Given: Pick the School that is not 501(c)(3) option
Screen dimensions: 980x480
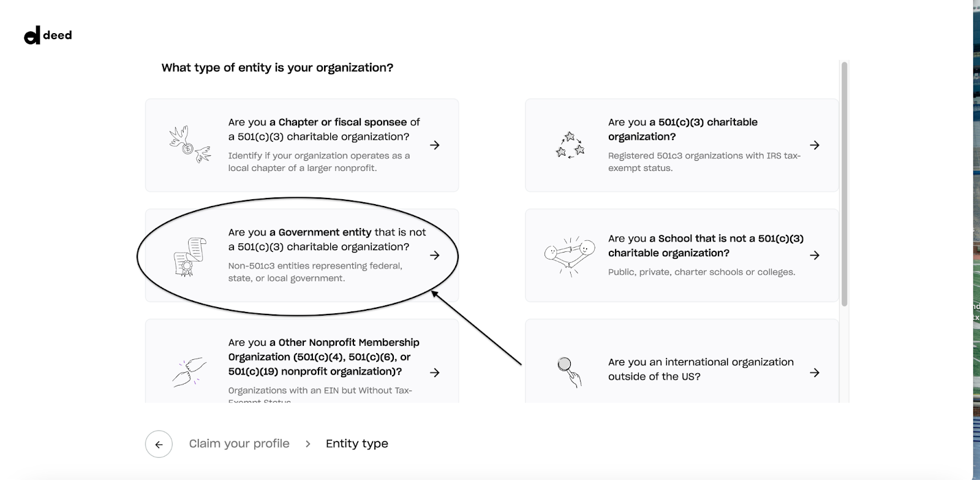Looking at the screenshot, I should [682, 254].
